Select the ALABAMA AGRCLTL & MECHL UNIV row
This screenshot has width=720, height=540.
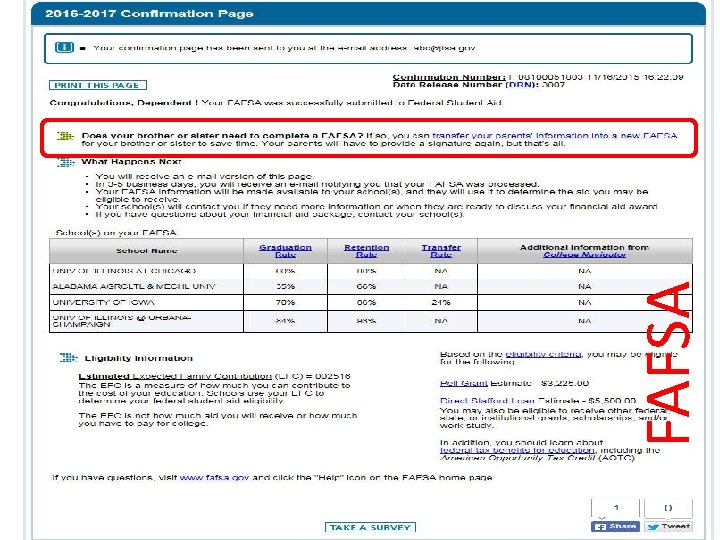(x=371, y=287)
